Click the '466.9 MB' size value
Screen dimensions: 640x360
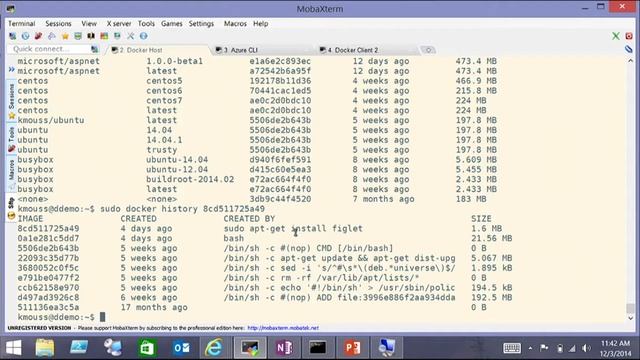(476, 81)
